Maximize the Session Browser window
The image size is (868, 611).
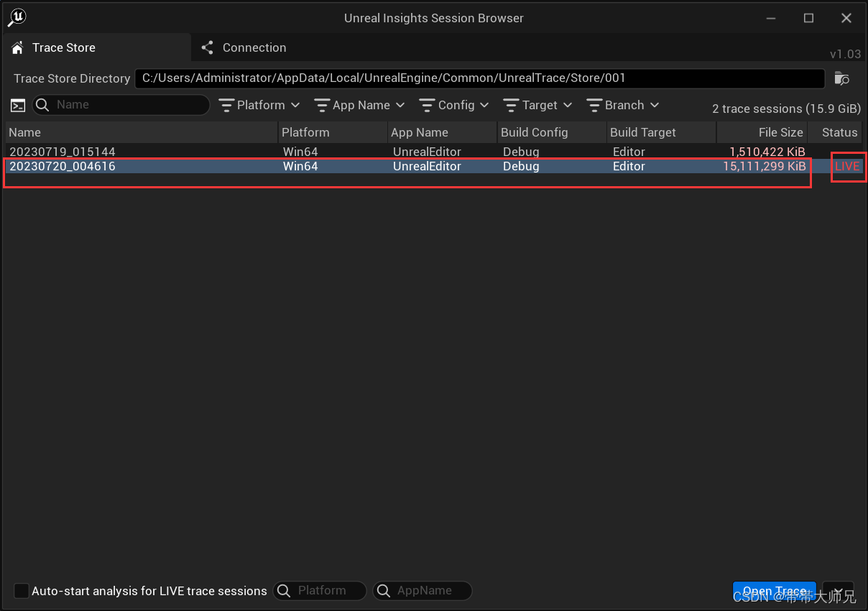808,18
